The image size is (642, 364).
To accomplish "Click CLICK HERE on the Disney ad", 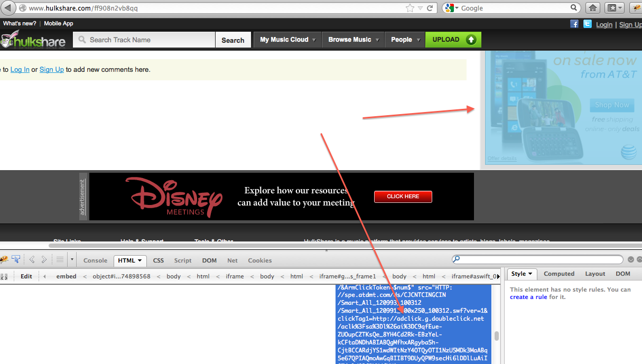I will click(403, 197).
